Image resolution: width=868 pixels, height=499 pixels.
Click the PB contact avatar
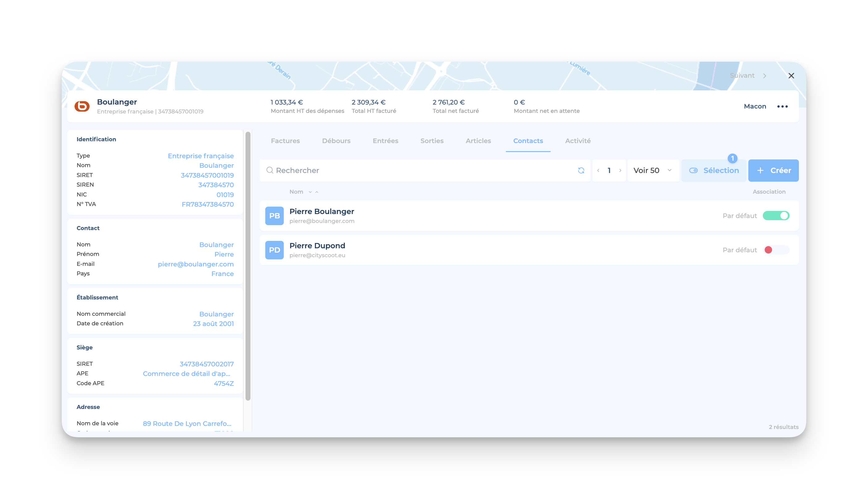point(274,216)
